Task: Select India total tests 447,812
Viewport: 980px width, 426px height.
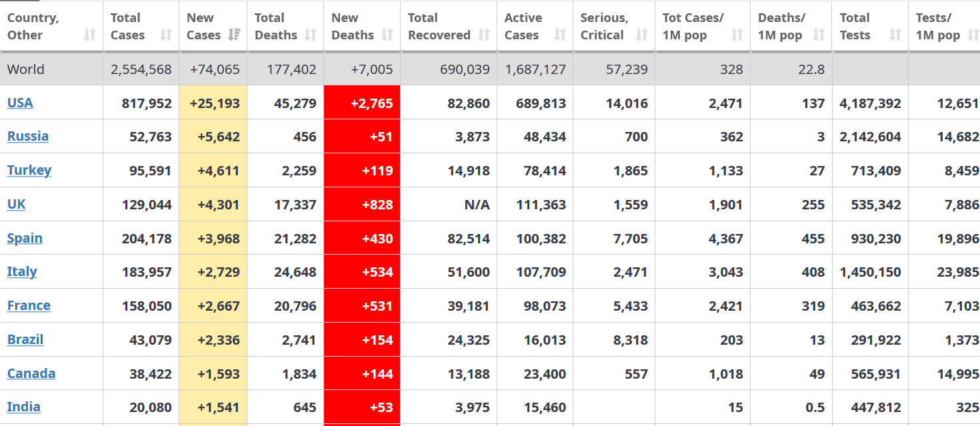Action: [x=876, y=407]
